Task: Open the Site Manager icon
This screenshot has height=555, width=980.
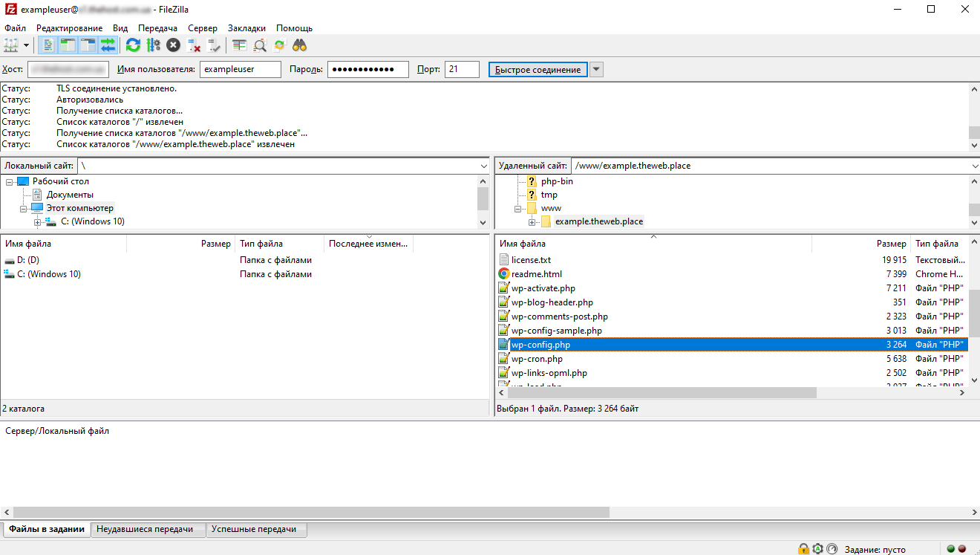Action: click(x=11, y=45)
